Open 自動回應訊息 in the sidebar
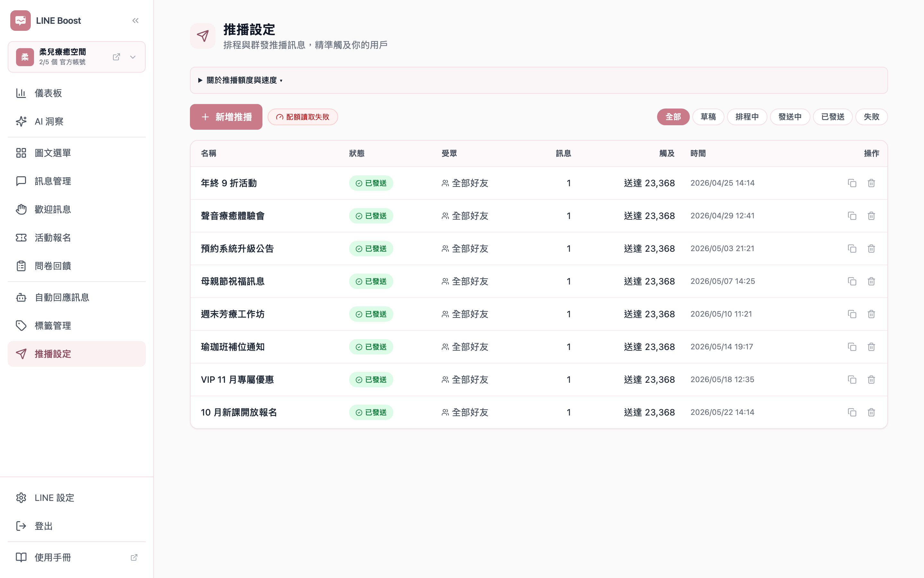Screen dimensions: 924x578 tap(77, 297)
